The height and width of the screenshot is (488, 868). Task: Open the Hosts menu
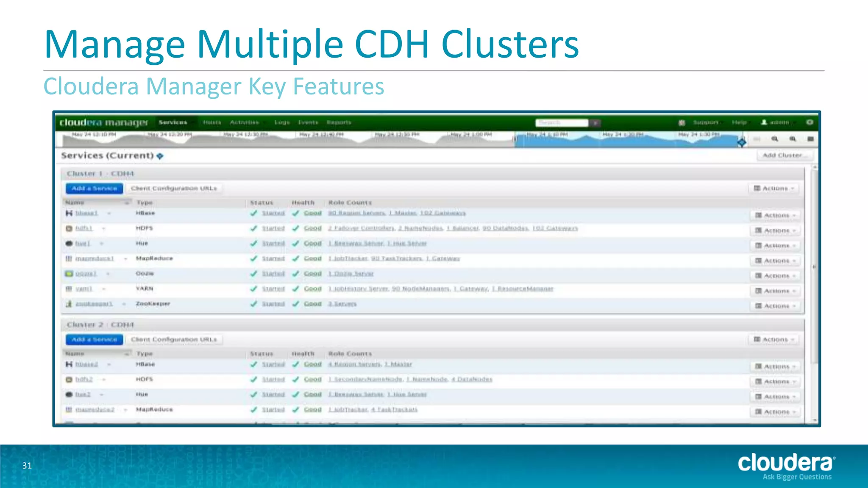(212, 122)
